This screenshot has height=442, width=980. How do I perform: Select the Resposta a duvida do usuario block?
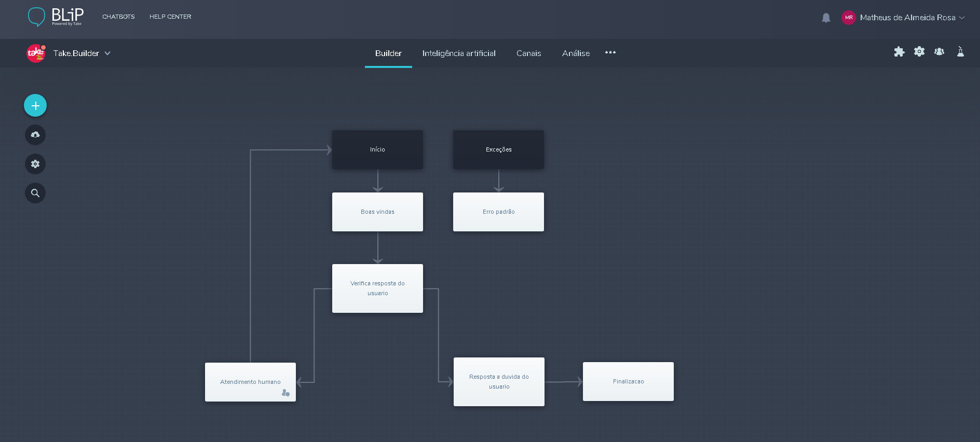point(499,382)
